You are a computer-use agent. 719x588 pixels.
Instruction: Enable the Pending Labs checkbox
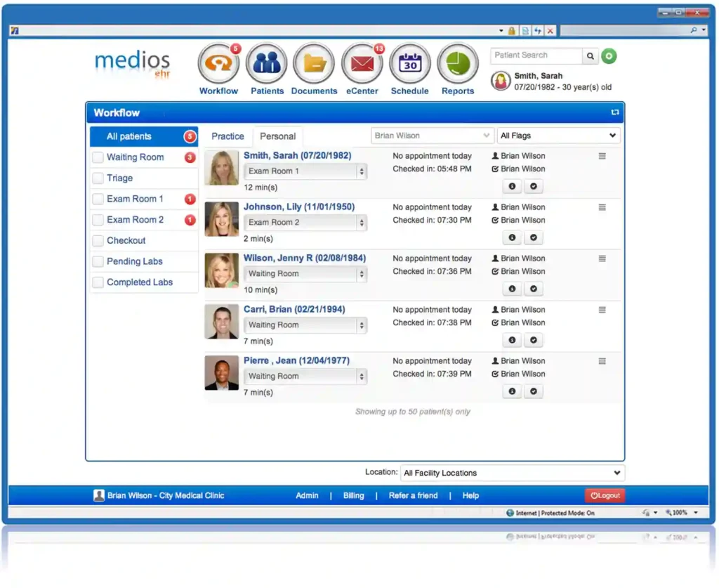[x=97, y=261]
